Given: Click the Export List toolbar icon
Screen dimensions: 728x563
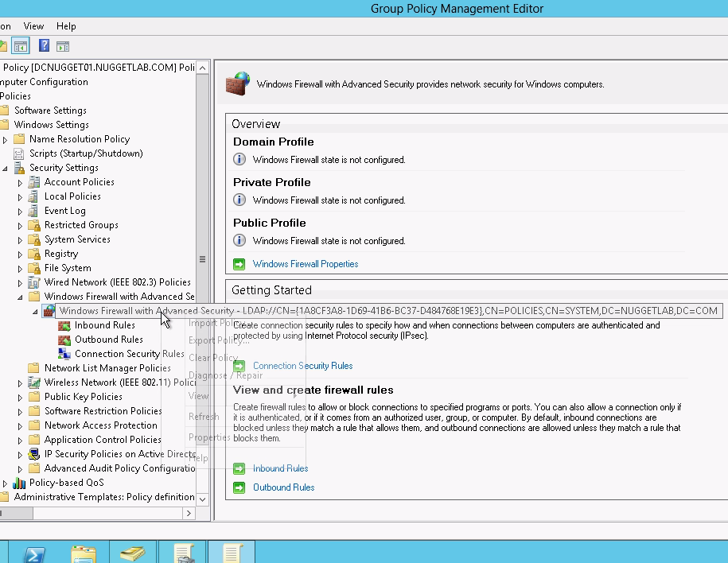Looking at the screenshot, I should click(x=63, y=46).
